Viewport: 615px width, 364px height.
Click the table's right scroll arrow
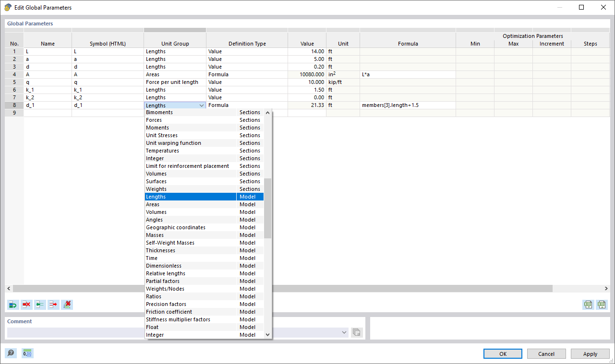click(606, 288)
